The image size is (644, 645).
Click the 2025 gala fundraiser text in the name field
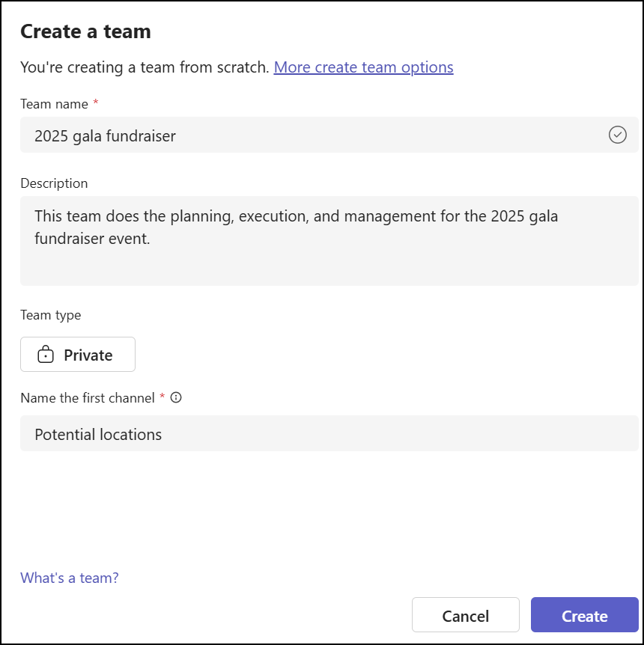tap(104, 136)
